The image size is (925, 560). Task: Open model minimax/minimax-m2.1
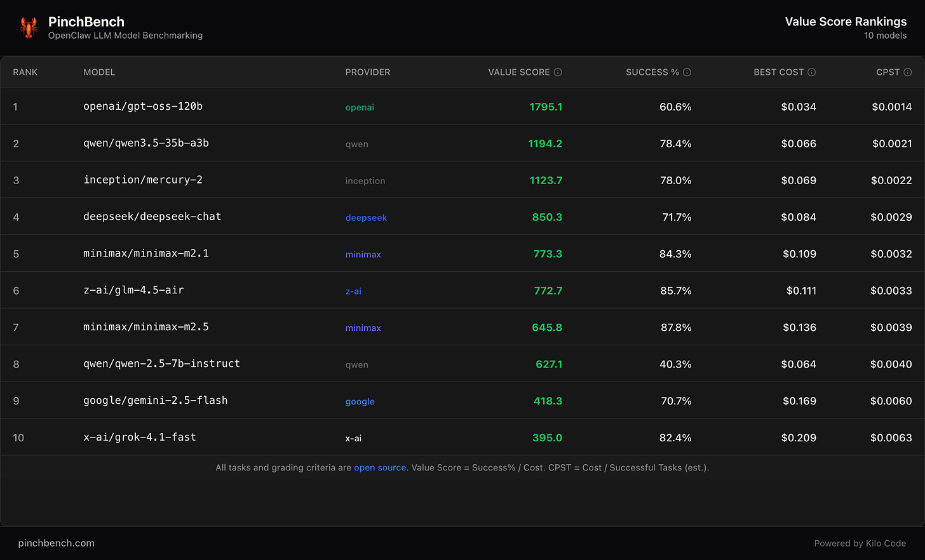[x=146, y=254]
